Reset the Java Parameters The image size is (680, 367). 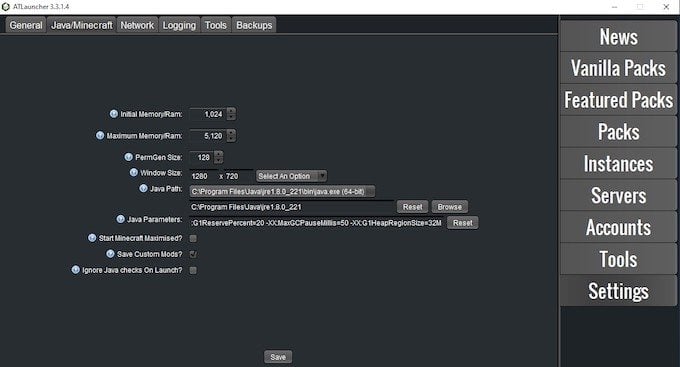[463, 223]
